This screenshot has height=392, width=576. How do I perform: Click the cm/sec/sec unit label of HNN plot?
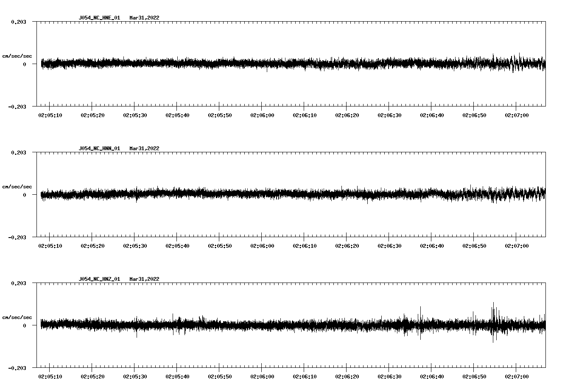(x=17, y=187)
